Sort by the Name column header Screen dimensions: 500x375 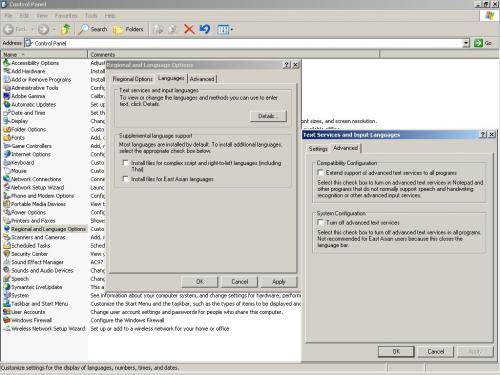coord(44,54)
